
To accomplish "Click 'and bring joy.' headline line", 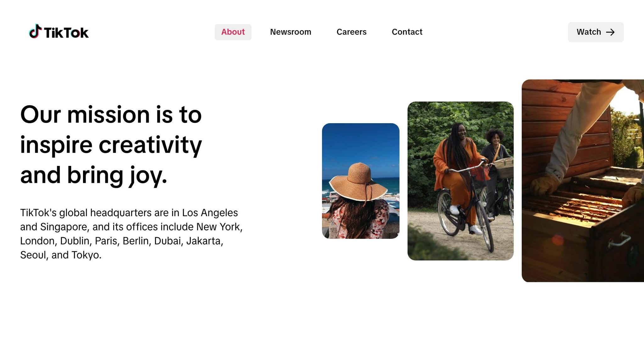I will [94, 175].
